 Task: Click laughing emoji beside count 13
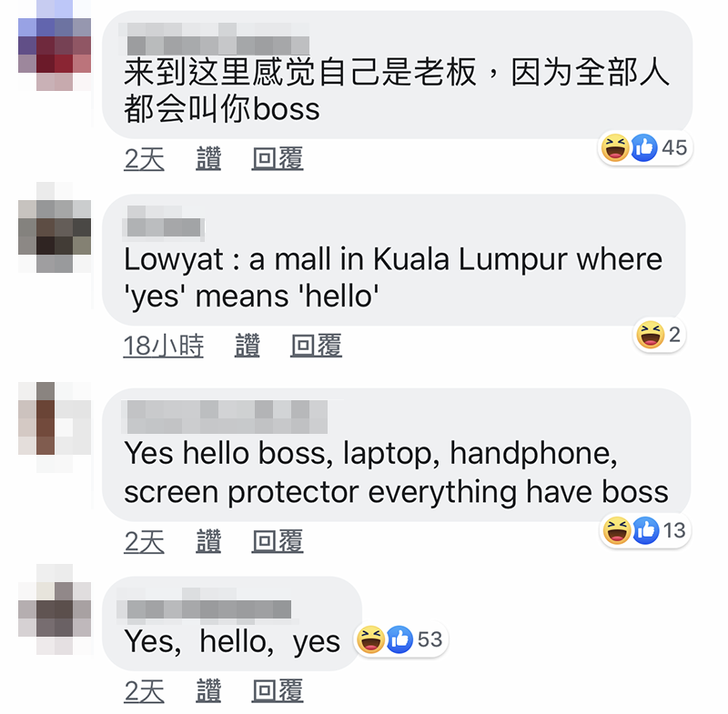(617, 530)
